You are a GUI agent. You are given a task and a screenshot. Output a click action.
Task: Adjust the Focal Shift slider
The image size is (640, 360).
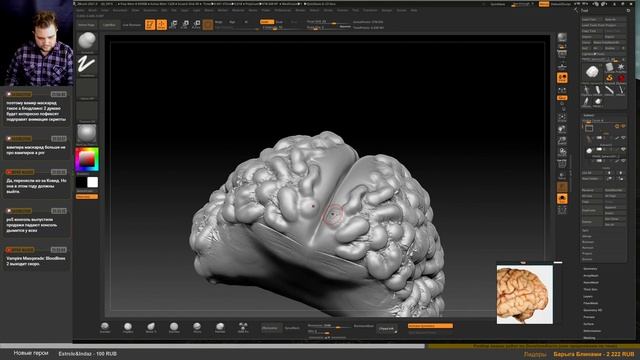coord(329,22)
